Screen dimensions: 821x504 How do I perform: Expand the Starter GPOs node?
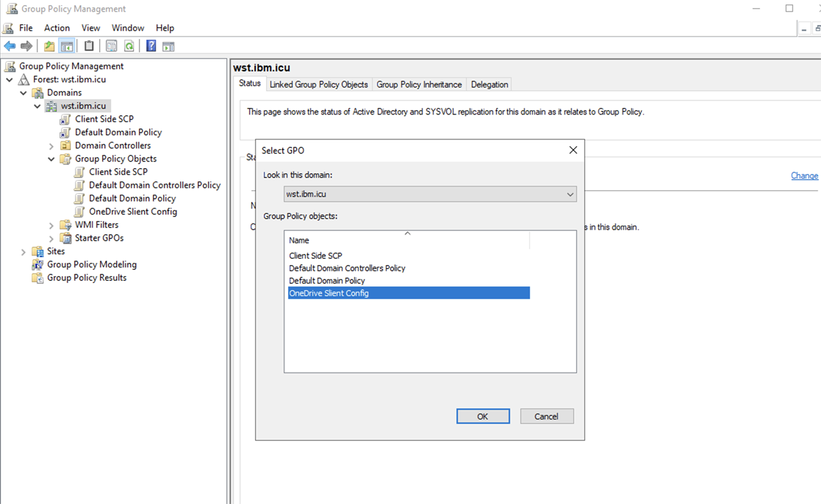pos(51,239)
